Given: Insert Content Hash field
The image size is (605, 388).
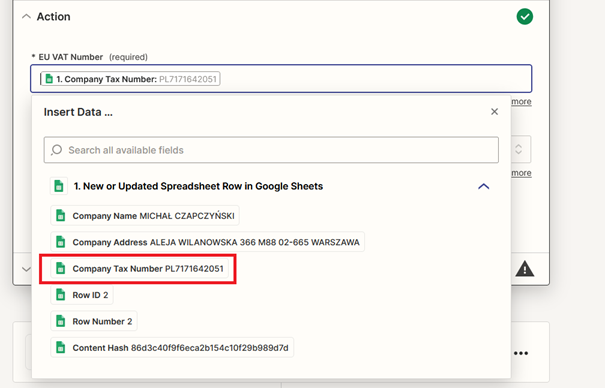Looking at the screenshot, I should pyautogui.click(x=172, y=348).
